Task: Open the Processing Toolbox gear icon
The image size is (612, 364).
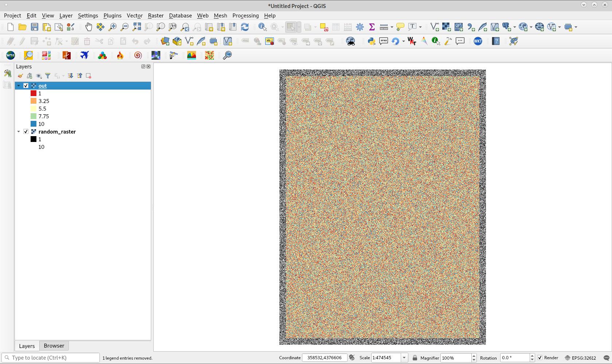Action: tap(360, 27)
